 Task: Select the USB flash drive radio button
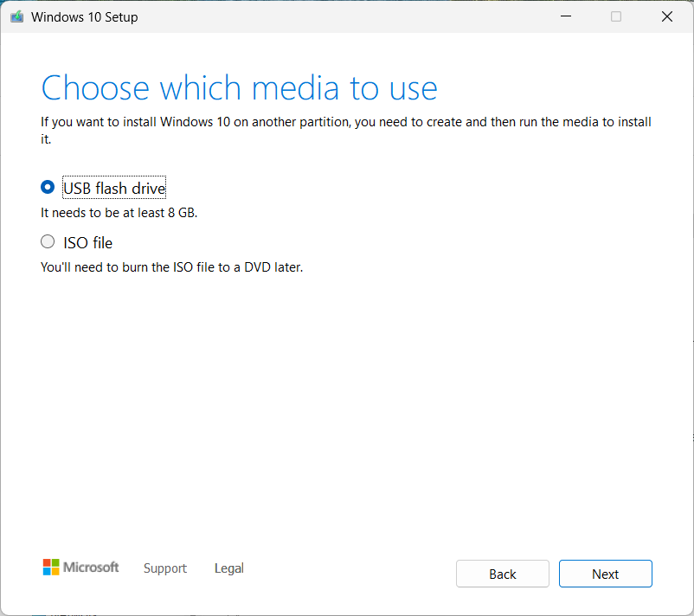click(x=48, y=187)
